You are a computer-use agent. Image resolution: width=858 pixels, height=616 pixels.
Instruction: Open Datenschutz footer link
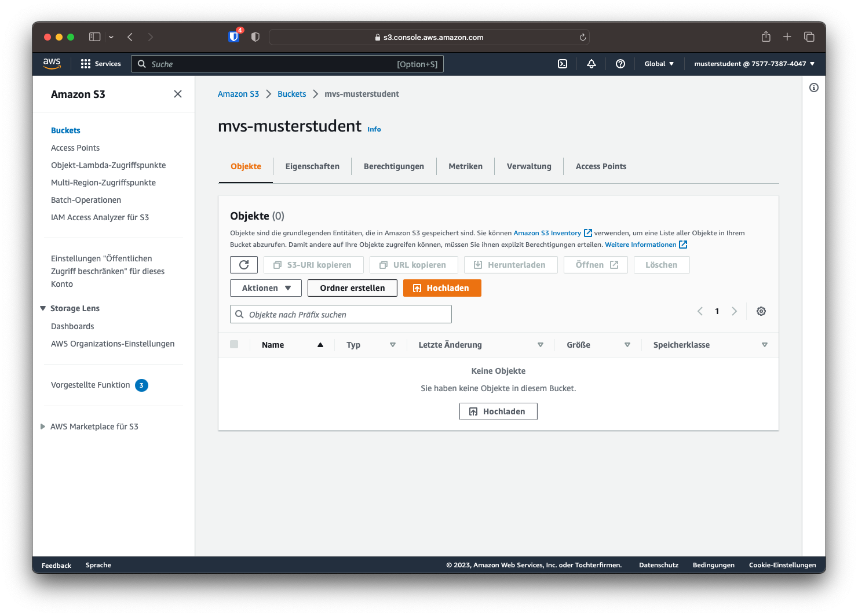tap(659, 565)
